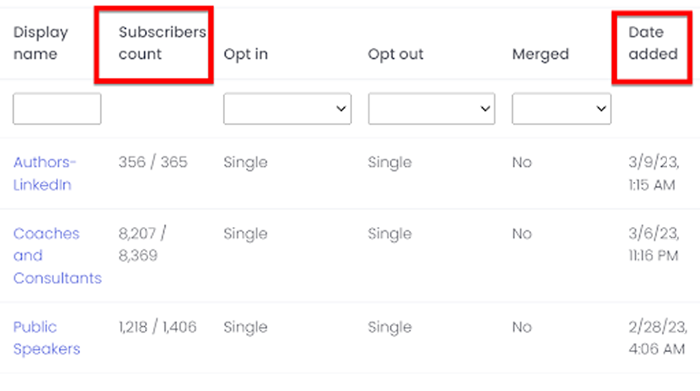Click the 2/28/23, 4:06 AM date cell
Image resolution: width=700 pixels, height=391 pixels.
(658, 338)
